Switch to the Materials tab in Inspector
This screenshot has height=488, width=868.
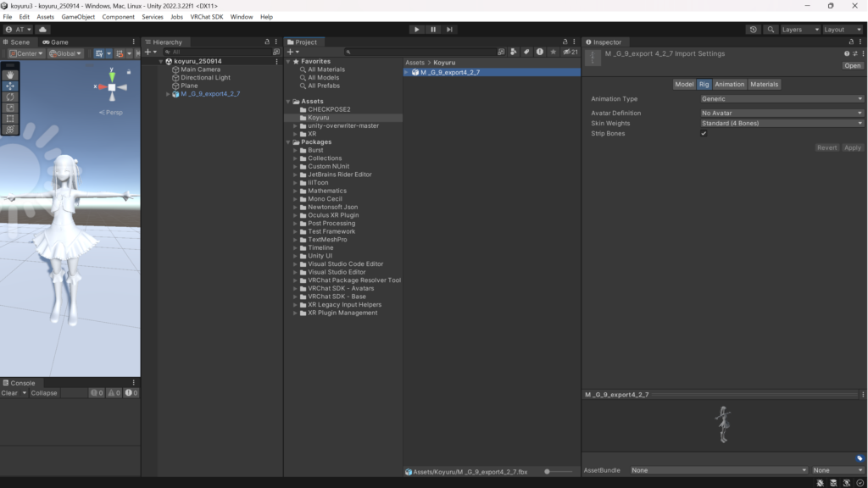pyautogui.click(x=764, y=85)
